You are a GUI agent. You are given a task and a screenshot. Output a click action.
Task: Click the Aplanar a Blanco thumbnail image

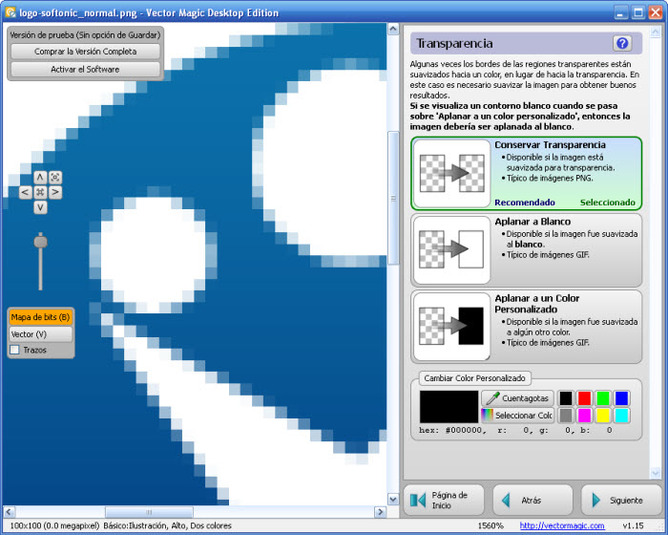click(452, 250)
